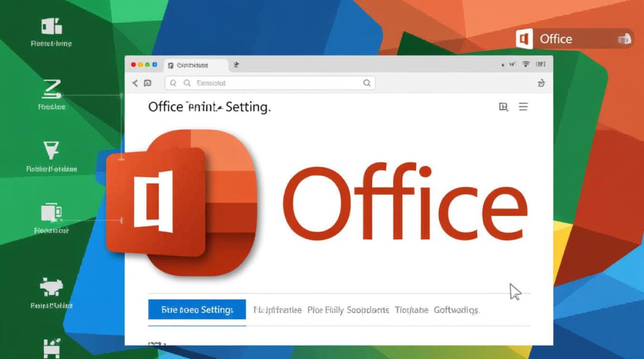Viewport: 644px width, 359px height.
Task: Click the panel icon beside the hamburger menu
Action: (504, 107)
